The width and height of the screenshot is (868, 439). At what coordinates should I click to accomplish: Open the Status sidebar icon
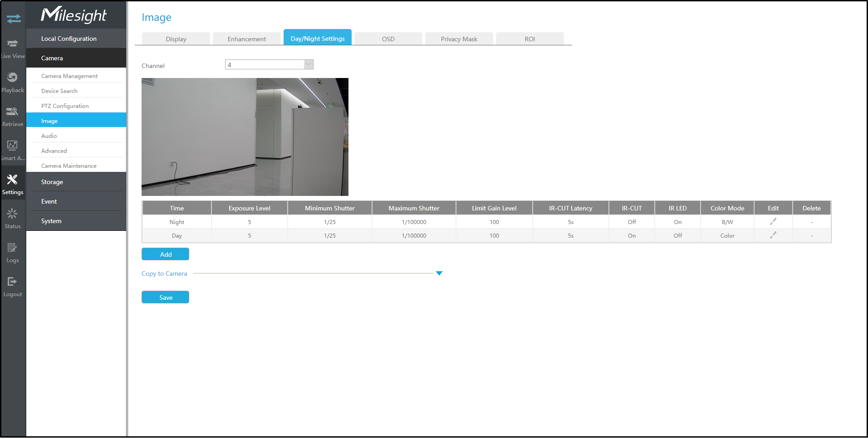12,214
